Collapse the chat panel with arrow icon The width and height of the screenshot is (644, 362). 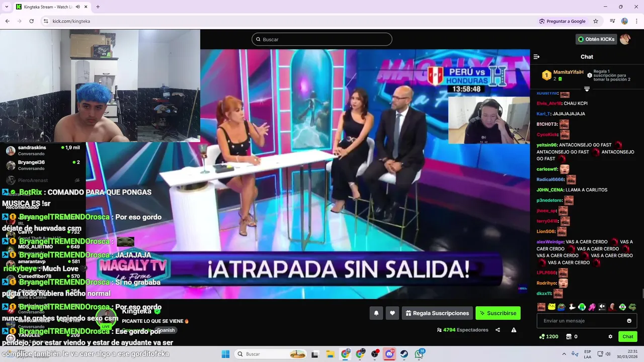point(536,57)
